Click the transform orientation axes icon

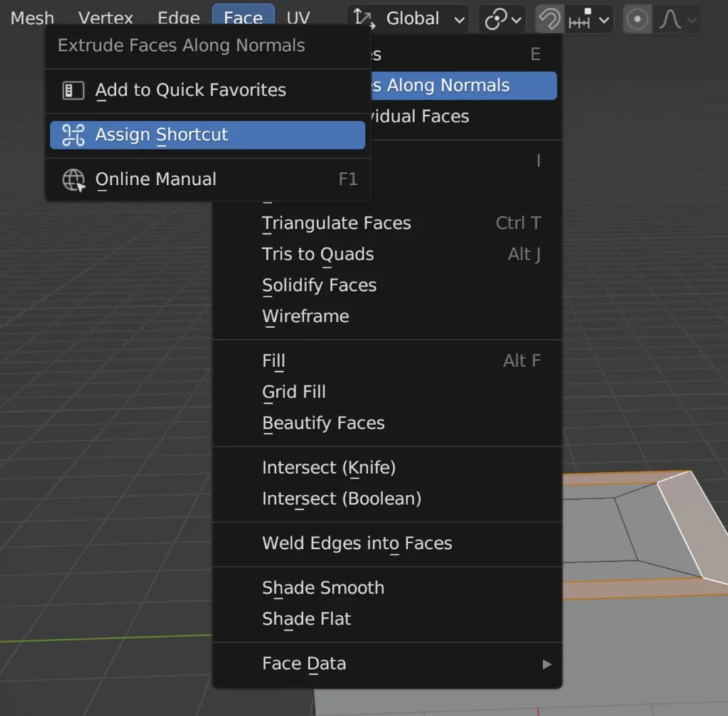click(363, 19)
